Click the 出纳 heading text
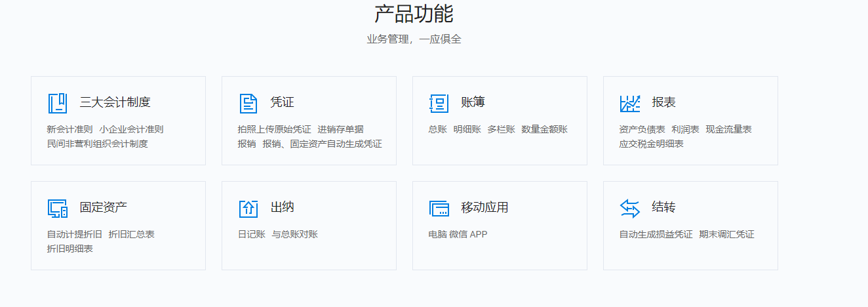Screen dimensions: 868x307 pyautogui.click(x=283, y=207)
